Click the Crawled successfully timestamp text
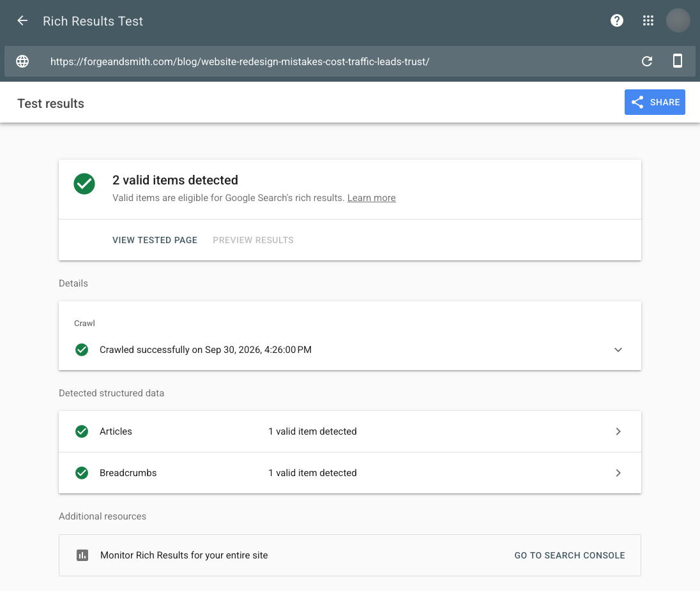 206,350
